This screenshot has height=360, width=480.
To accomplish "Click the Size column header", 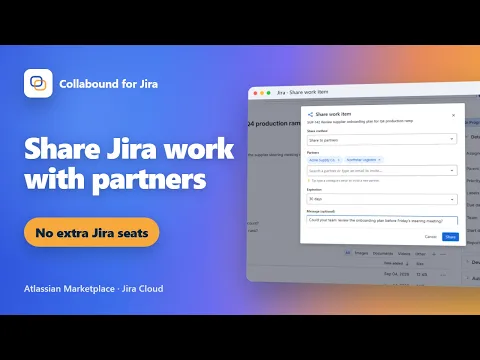I will tap(420, 264).
